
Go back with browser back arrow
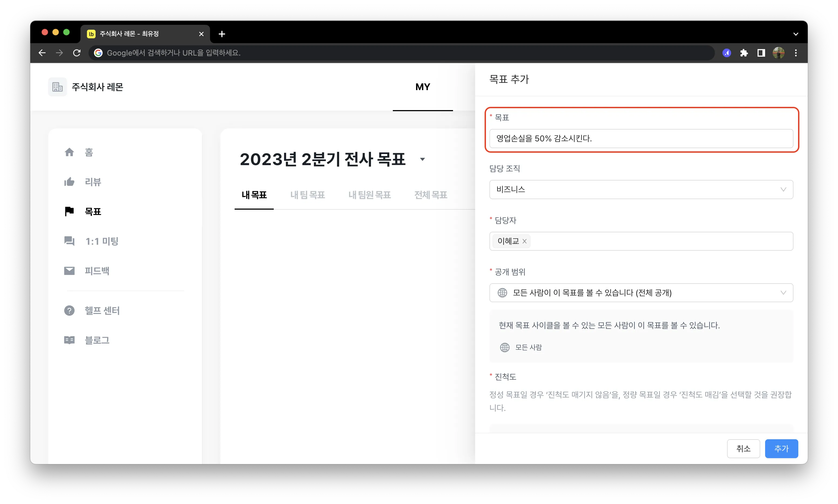point(42,53)
